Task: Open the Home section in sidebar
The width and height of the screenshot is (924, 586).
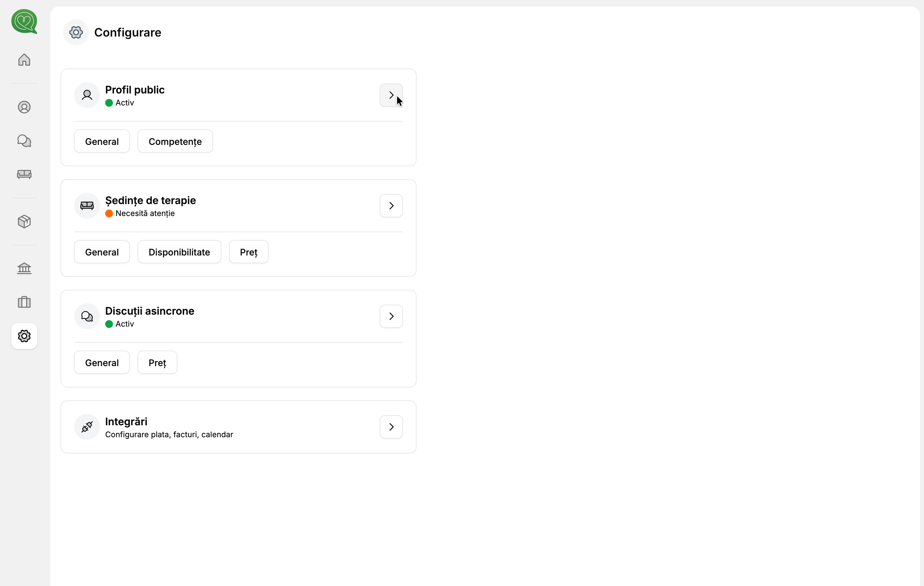Action: point(24,60)
